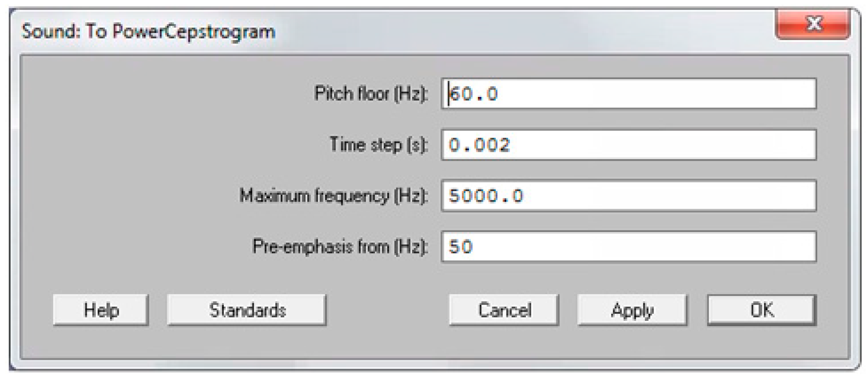Select the Maximum frequency input box
868x376 pixels.
[655, 196]
